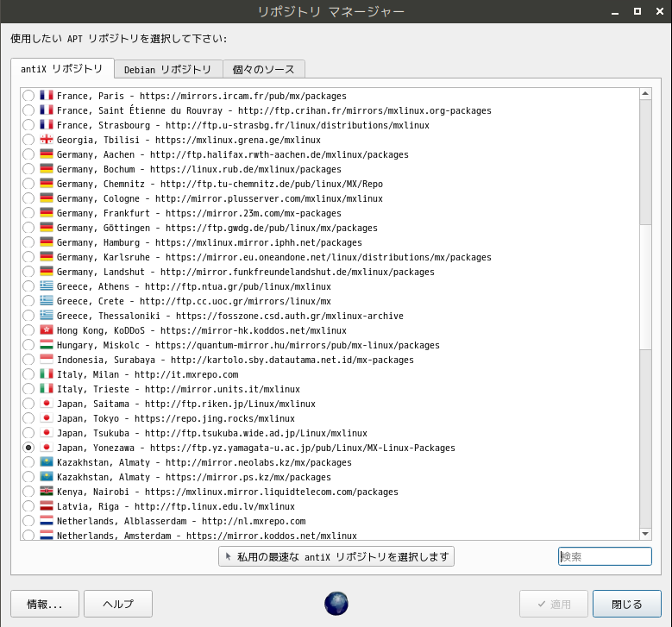The width and height of the screenshot is (672, 627).
Task: Click the German flag next to Aachen
Action: click(47, 154)
